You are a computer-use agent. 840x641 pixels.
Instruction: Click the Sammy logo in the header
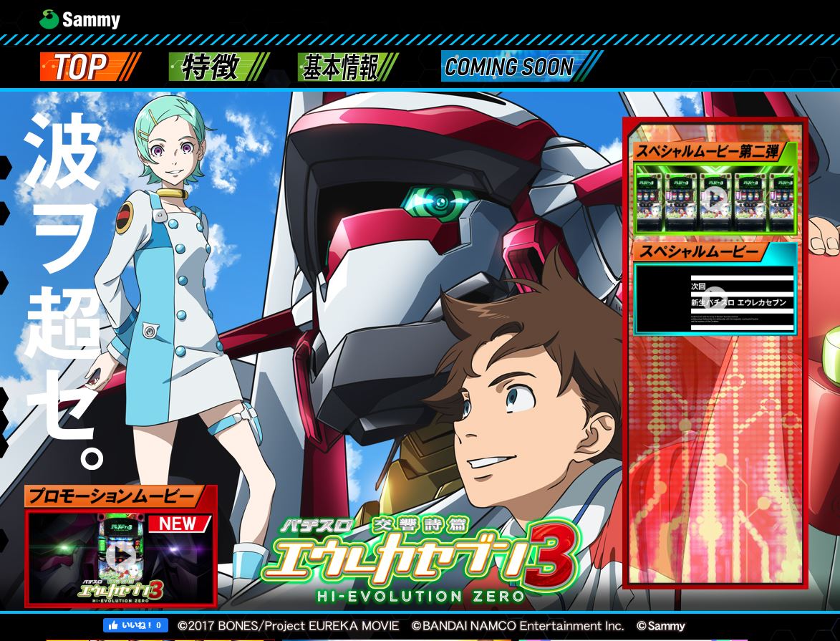click(79, 20)
